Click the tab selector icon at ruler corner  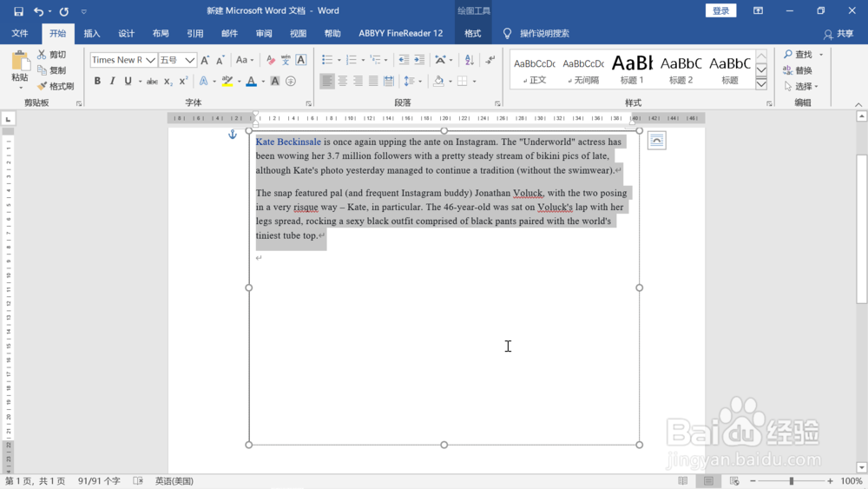[9, 118]
